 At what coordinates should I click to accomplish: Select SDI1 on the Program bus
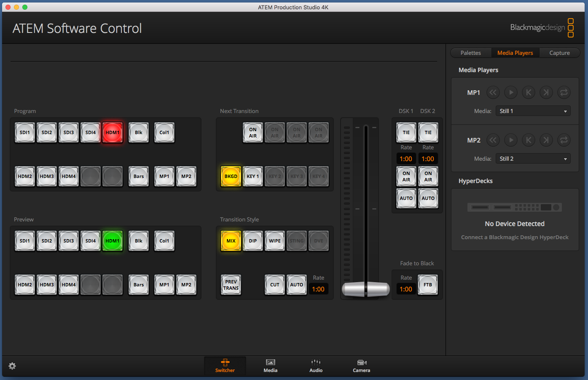[25, 132]
